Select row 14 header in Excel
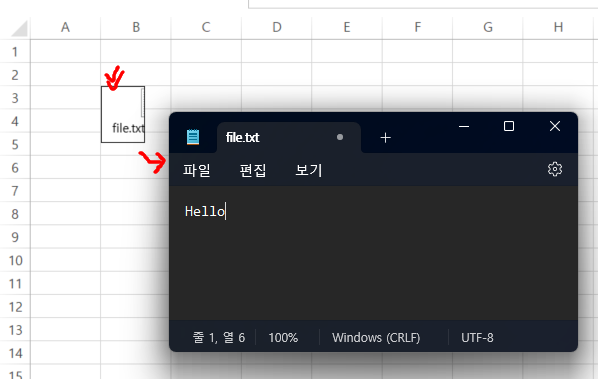The height and width of the screenshot is (379, 598). (15, 353)
